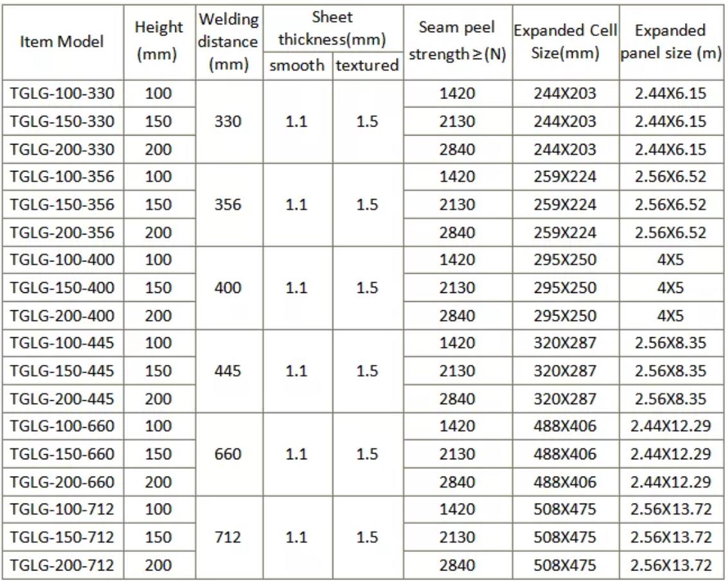Click the 2.56X13.72 cell in TGLG-150-712 row

click(x=672, y=538)
